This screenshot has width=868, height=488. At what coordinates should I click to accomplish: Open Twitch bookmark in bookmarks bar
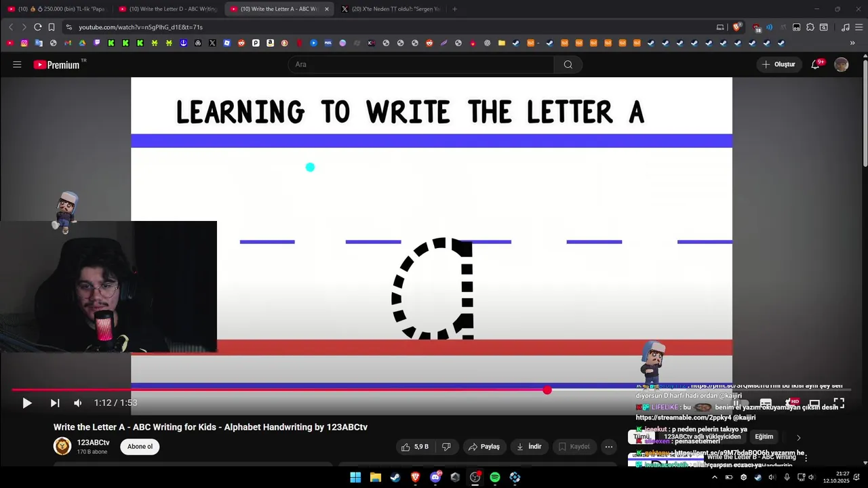point(97,43)
